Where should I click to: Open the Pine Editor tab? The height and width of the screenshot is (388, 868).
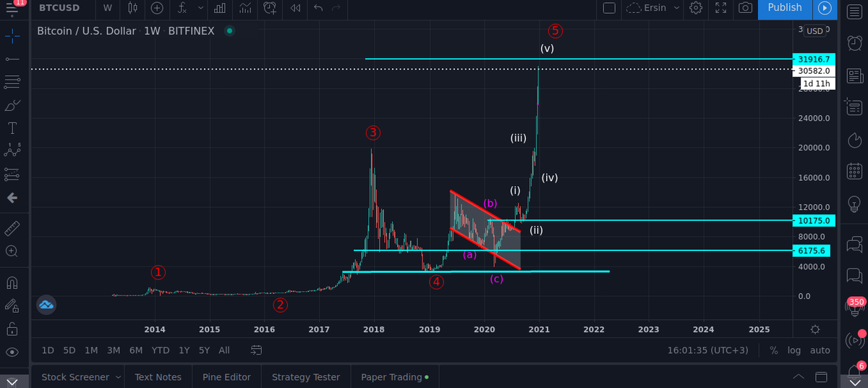click(226, 377)
